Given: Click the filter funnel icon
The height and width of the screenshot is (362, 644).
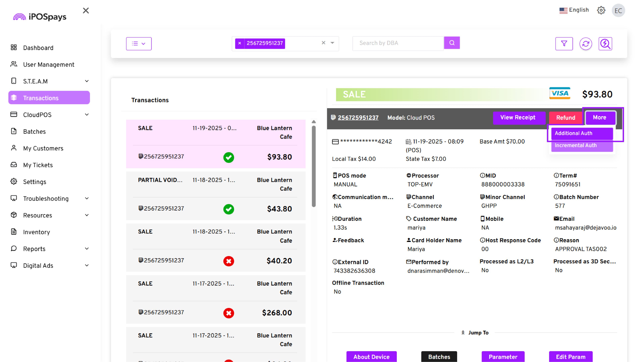Looking at the screenshot, I should 564,44.
